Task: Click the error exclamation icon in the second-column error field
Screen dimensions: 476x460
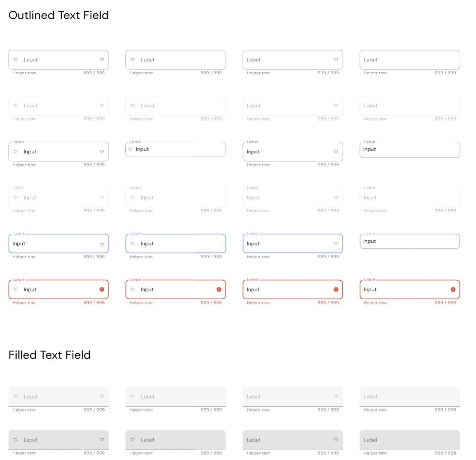Action: click(218, 289)
